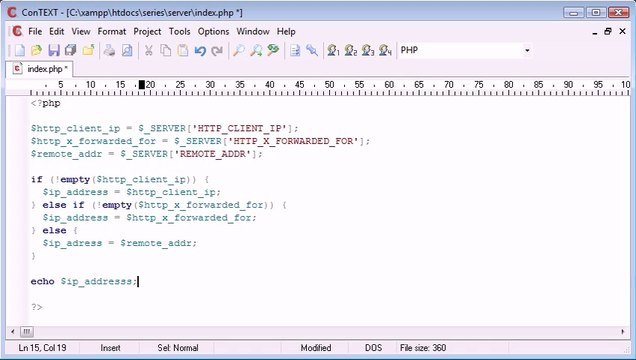Click the pin stay-on-top icon
636x360 pixels.
point(312,50)
